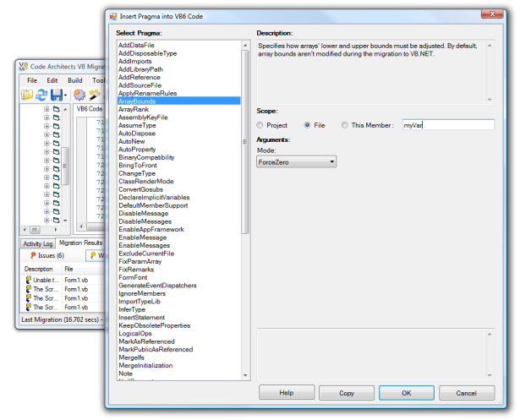Select FixParamArray pragma
This screenshot has height=420, width=520.
(x=178, y=261)
